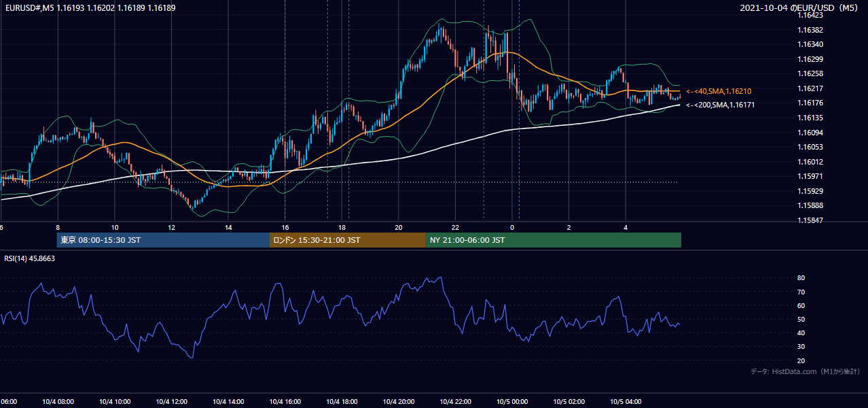The image size is (868, 408).
Task: Click the RSI(14) 45.8663 indicator label
Action: pos(30,258)
